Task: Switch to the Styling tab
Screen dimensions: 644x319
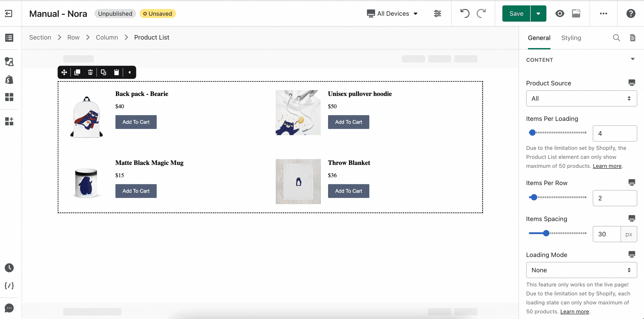Action: coord(571,38)
